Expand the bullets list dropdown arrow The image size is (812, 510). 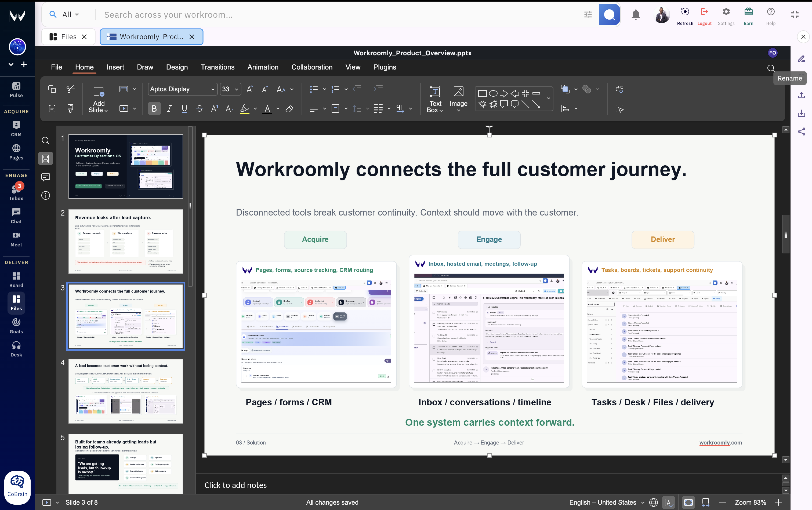pos(324,89)
